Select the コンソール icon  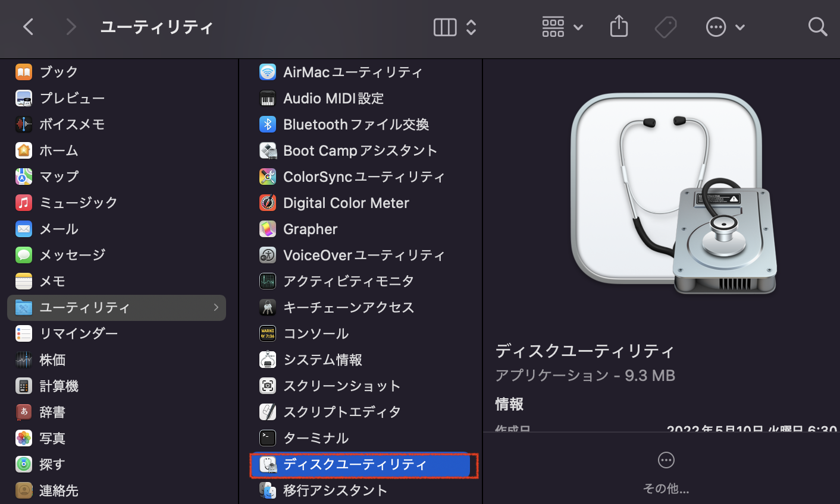coord(268,333)
